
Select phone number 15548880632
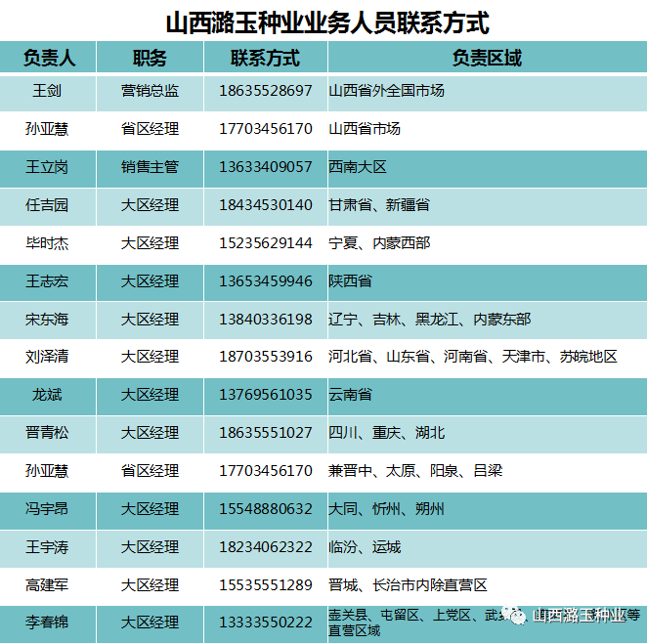pyautogui.click(x=265, y=509)
